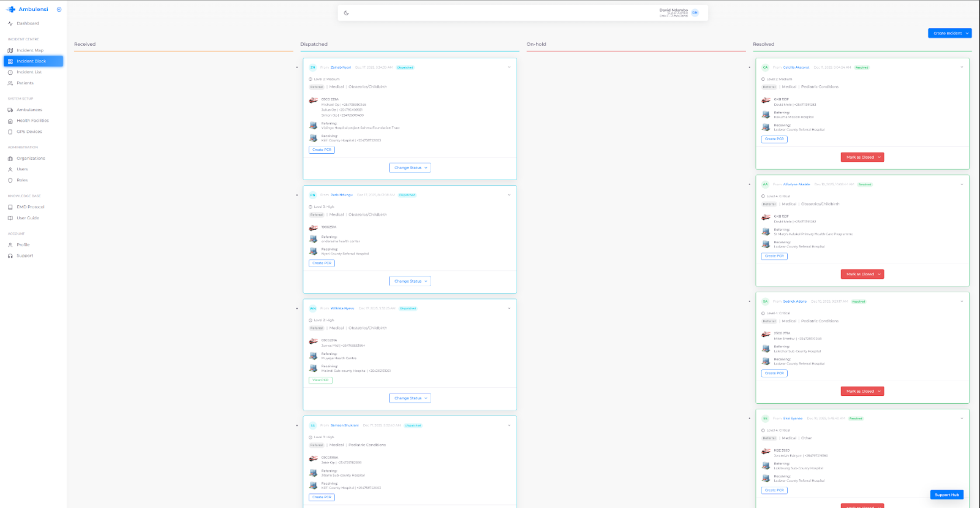Open Change Status dropdown on Zainab Nyori card
The width and height of the screenshot is (980, 508).
(410, 168)
